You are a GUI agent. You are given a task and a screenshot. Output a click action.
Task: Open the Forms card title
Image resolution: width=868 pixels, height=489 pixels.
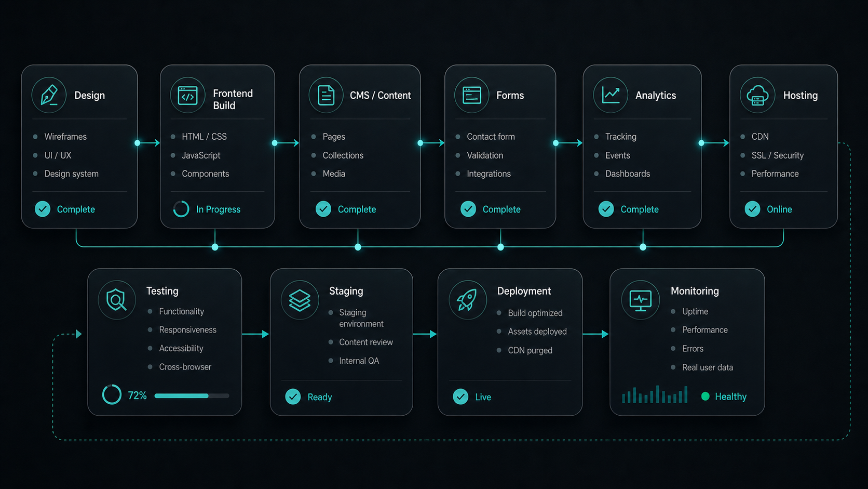pyautogui.click(x=510, y=95)
